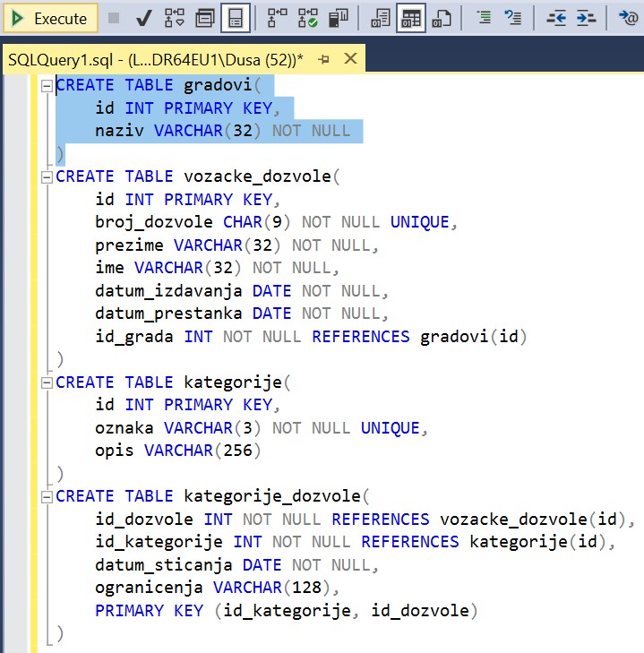Turn on Include Client Statistics
The width and height of the screenshot is (644, 653).
[x=339, y=18]
